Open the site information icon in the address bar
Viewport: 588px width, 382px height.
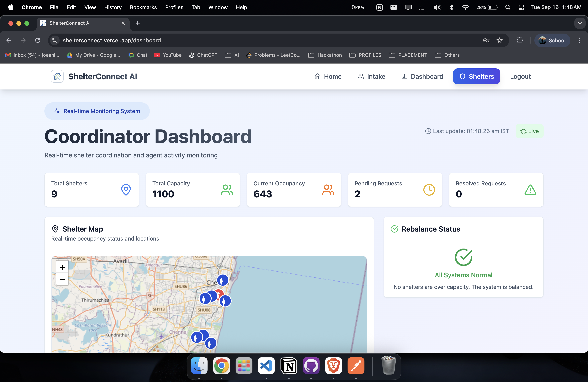pyautogui.click(x=55, y=40)
